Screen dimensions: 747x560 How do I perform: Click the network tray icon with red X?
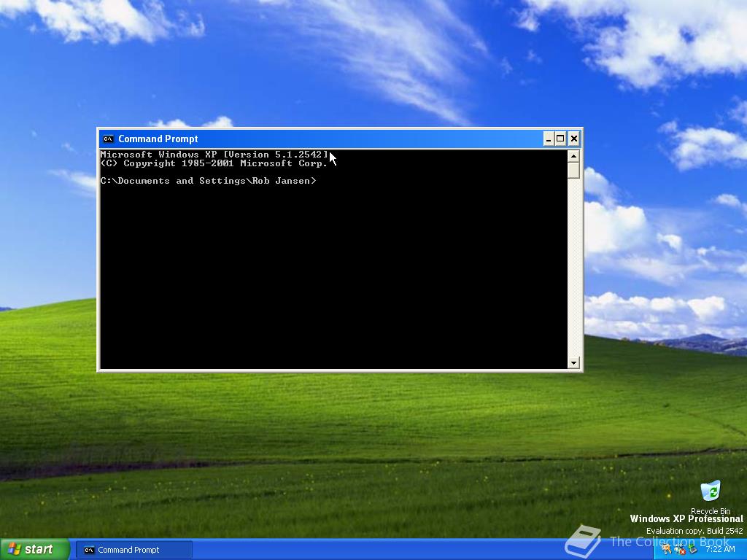[680, 550]
